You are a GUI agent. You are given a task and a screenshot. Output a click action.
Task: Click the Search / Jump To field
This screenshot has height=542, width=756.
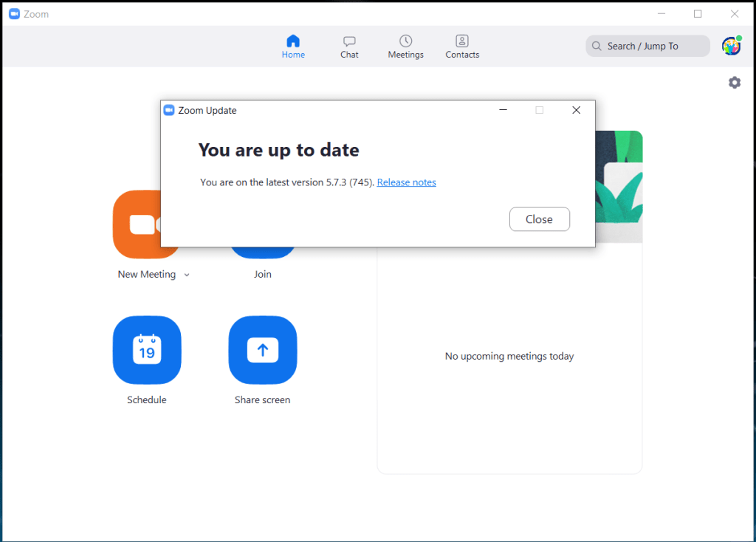point(647,46)
